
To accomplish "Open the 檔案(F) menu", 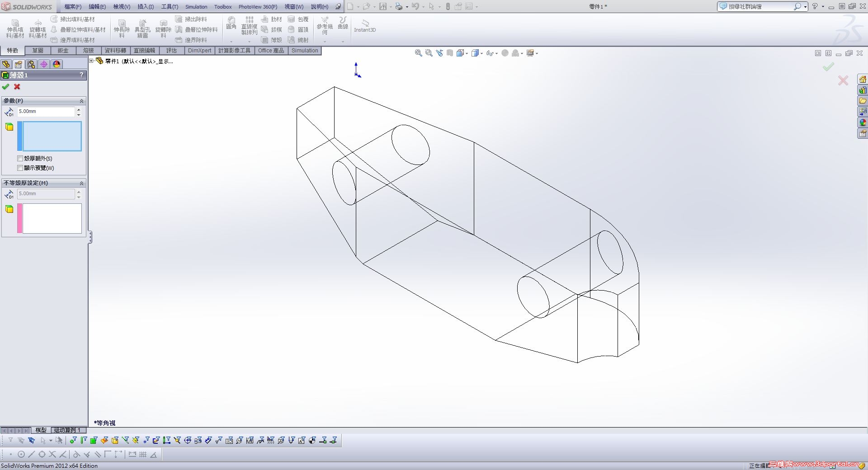I will 73,7.
